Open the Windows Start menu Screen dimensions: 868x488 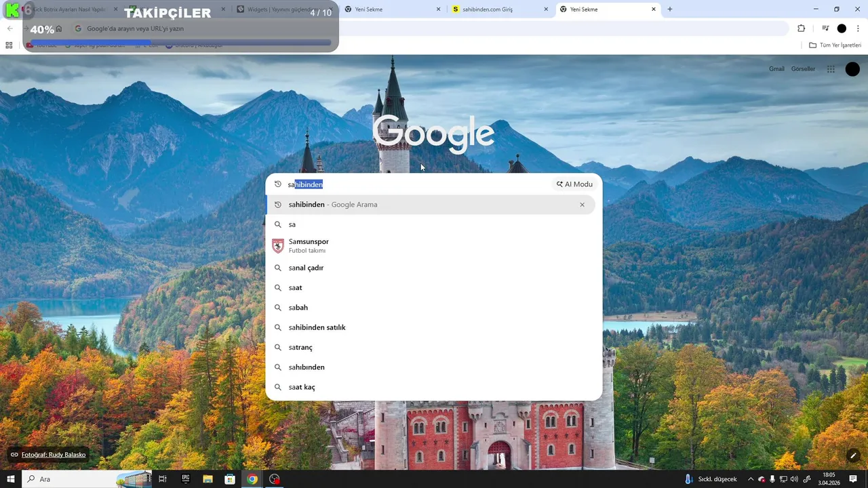click(x=10, y=479)
